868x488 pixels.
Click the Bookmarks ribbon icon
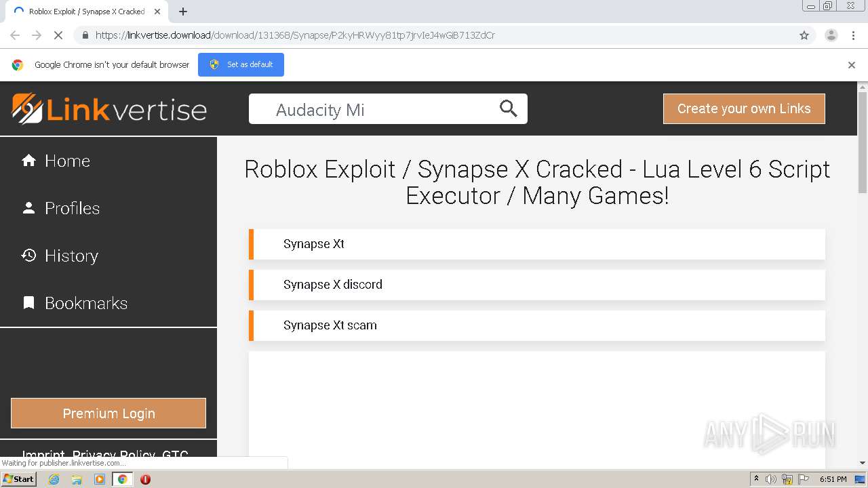pyautogui.click(x=28, y=303)
